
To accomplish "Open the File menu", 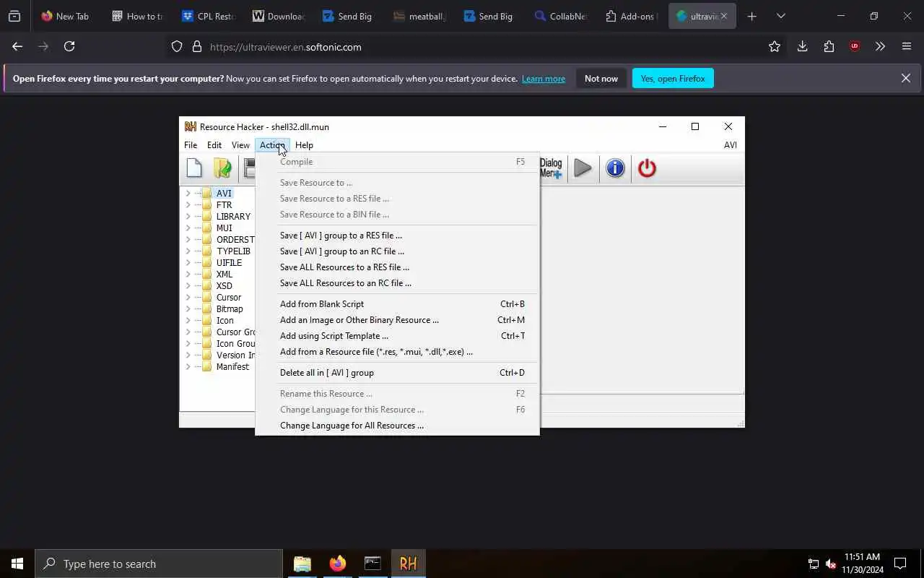I will [x=191, y=145].
